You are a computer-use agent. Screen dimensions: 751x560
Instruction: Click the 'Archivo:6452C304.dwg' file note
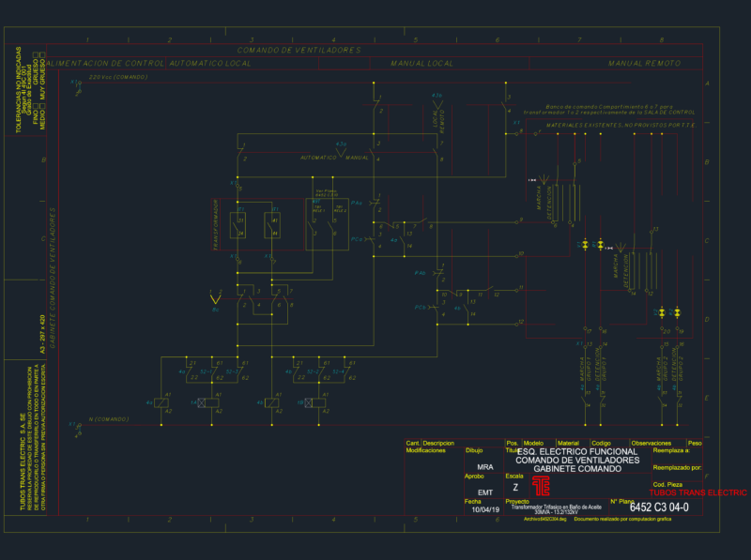click(x=544, y=520)
